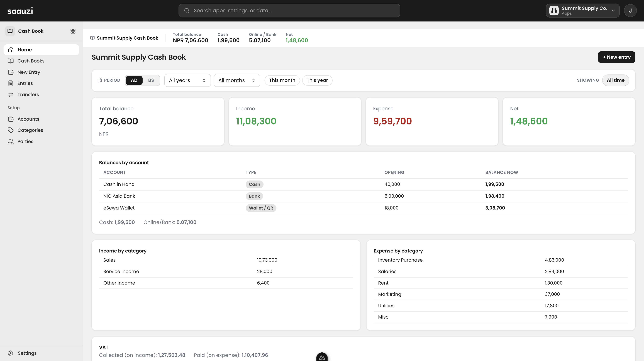Open Accounts setup page
644x361 pixels.
pyautogui.click(x=41, y=119)
